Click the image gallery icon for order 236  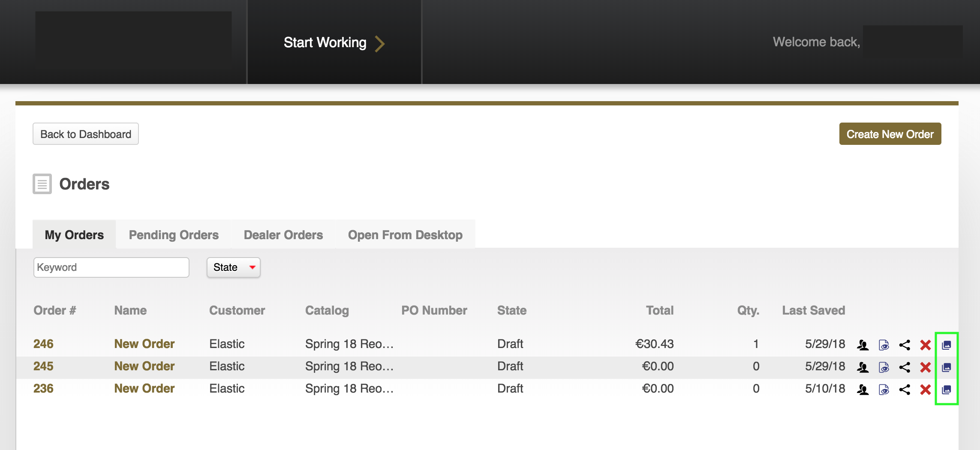[x=947, y=389]
